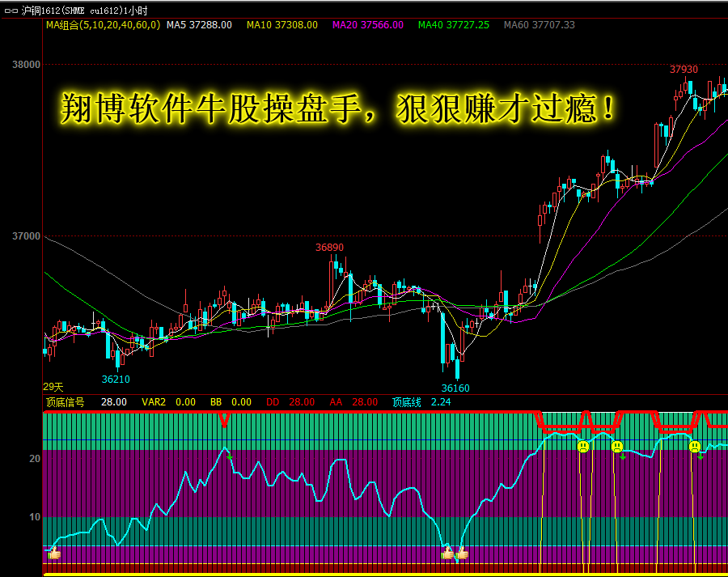
Task: Click the green MA40 37727.25 value
Action: tap(454, 25)
